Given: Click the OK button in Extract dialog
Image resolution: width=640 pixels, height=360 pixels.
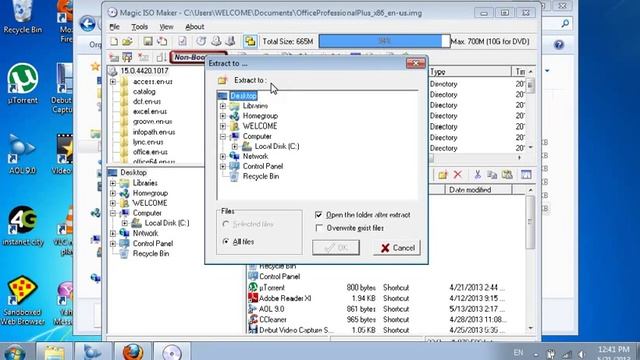Looking at the screenshot, I should [x=336, y=248].
